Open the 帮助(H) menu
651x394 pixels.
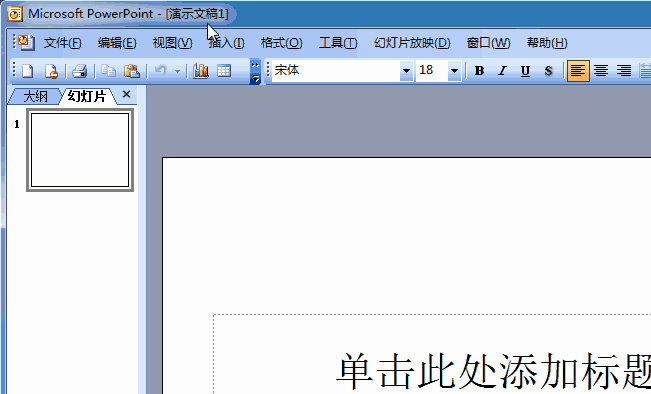click(547, 43)
